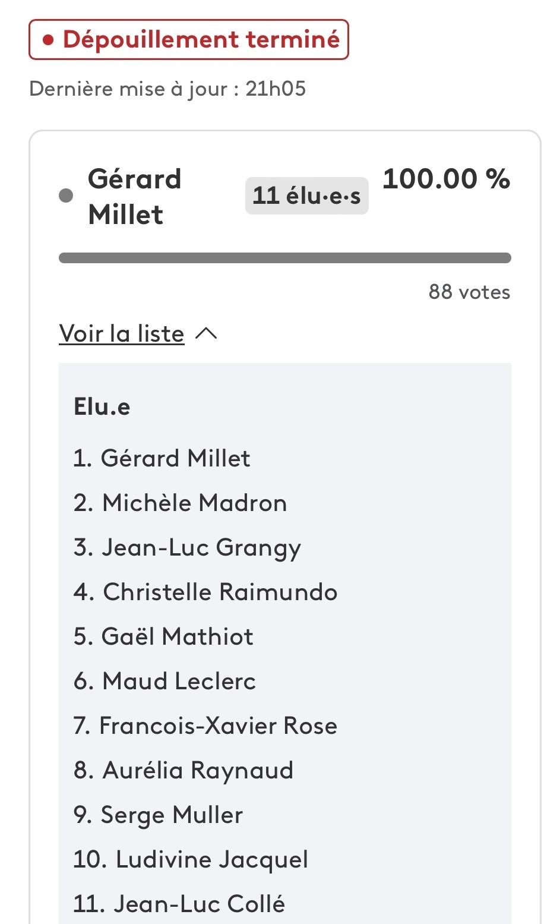This screenshot has width=560, height=924.
Task: Select list entry 7. Francois-Xavier Rose
Action: tap(205, 726)
